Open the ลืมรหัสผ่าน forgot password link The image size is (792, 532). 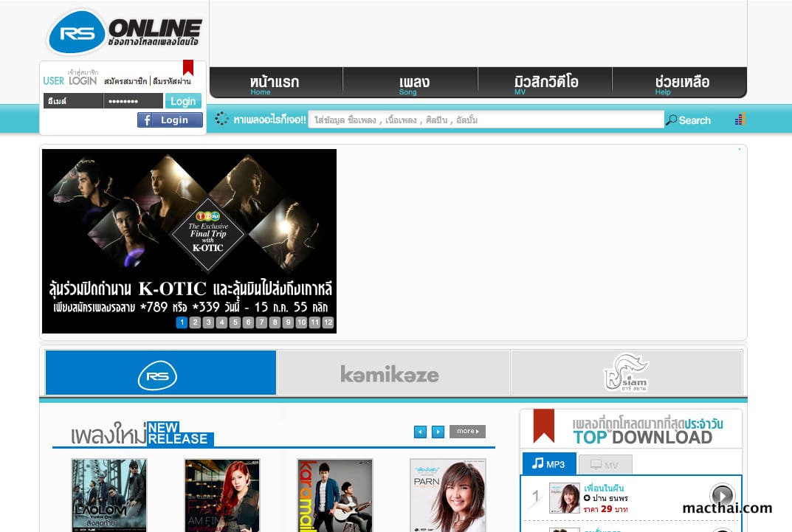(x=172, y=81)
